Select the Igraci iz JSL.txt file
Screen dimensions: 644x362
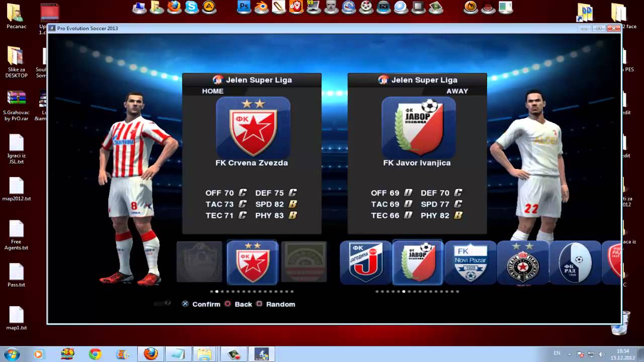pos(16,149)
